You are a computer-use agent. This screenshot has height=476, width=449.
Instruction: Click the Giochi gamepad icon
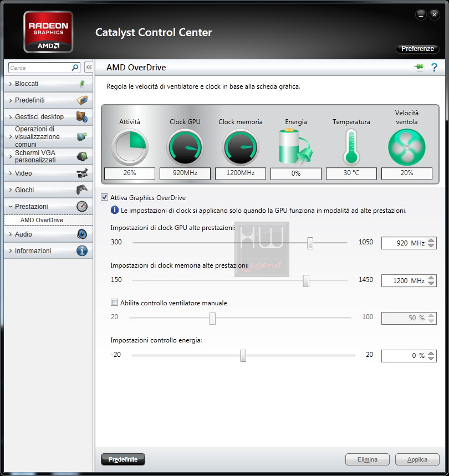point(82,190)
